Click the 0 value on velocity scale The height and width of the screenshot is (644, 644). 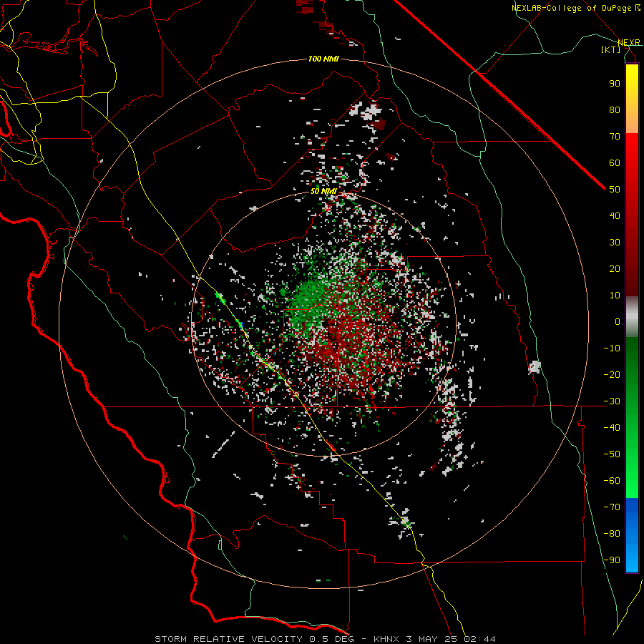618,321
